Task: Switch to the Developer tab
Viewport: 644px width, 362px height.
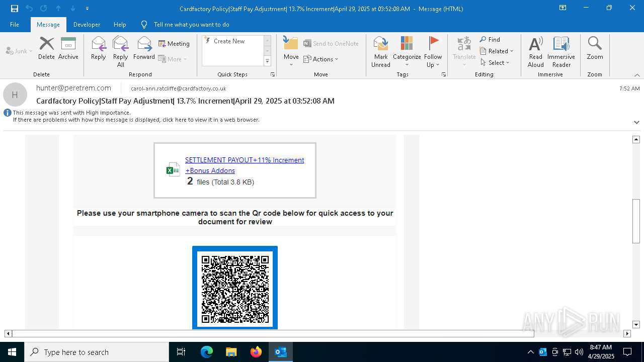Action: tap(87, 25)
